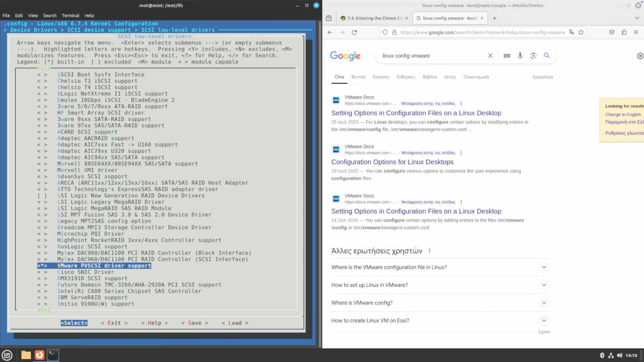Click the Google search input field
This screenshot has height=362, width=644.
[x=429, y=56]
